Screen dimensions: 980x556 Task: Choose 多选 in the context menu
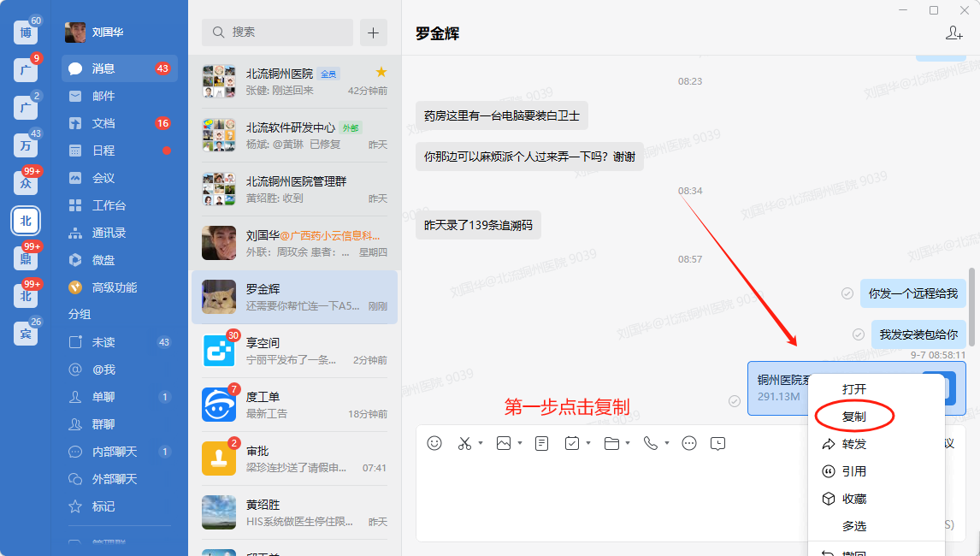pyautogui.click(x=876, y=527)
